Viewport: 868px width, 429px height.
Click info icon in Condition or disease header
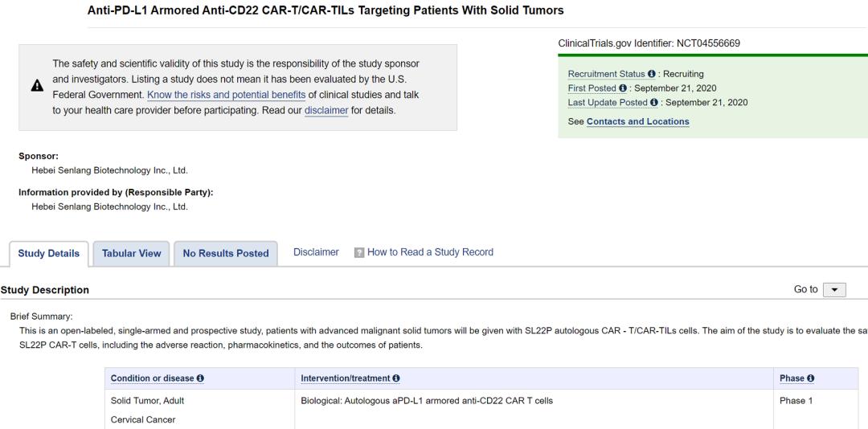pos(200,378)
